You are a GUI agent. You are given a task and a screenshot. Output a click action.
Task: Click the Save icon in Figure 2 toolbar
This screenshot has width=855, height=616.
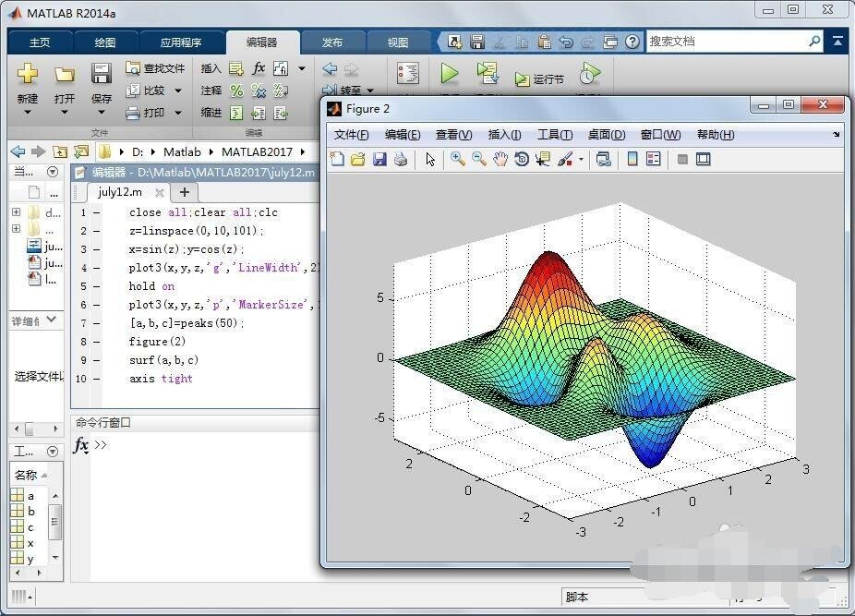click(x=379, y=159)
